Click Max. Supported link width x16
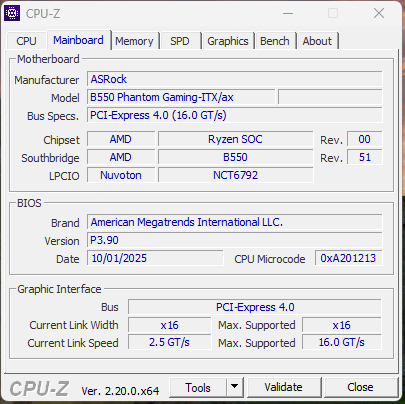 pyautogui.click(x=342, y=325)
